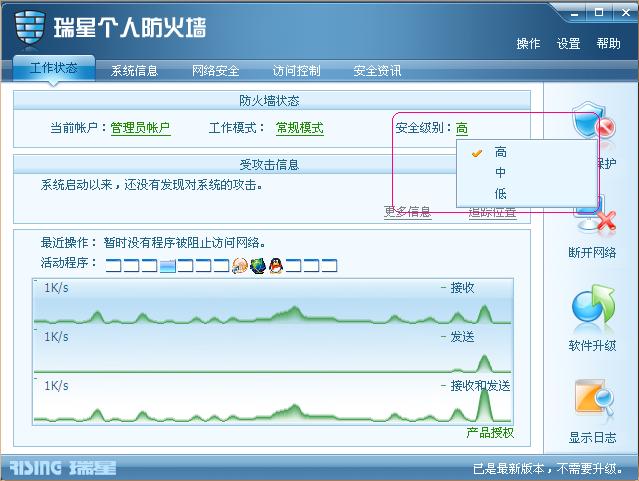Click the 断开网络 label
Image resolution: width=639 pixels, height=481 pixels.
(592, 252)
